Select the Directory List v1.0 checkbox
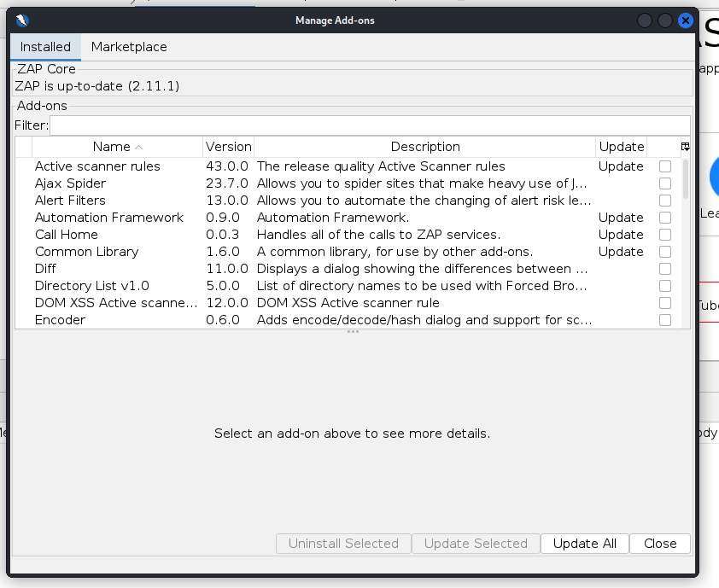 (665, 286)
